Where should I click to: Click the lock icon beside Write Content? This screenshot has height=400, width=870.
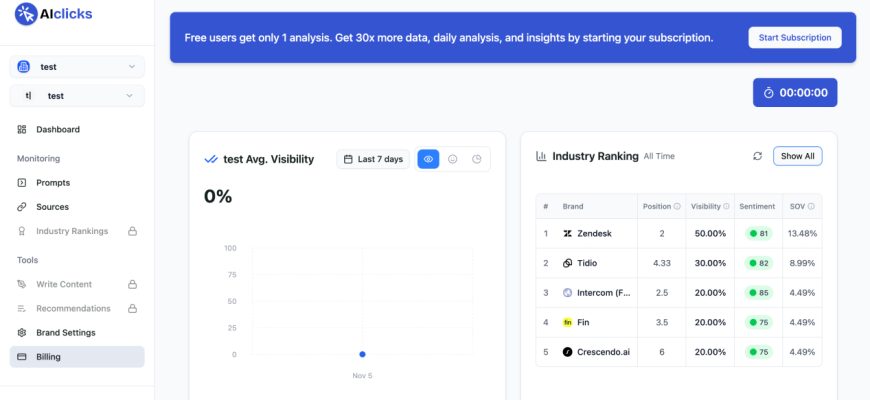pyautogui.click(x=132, y=284)
